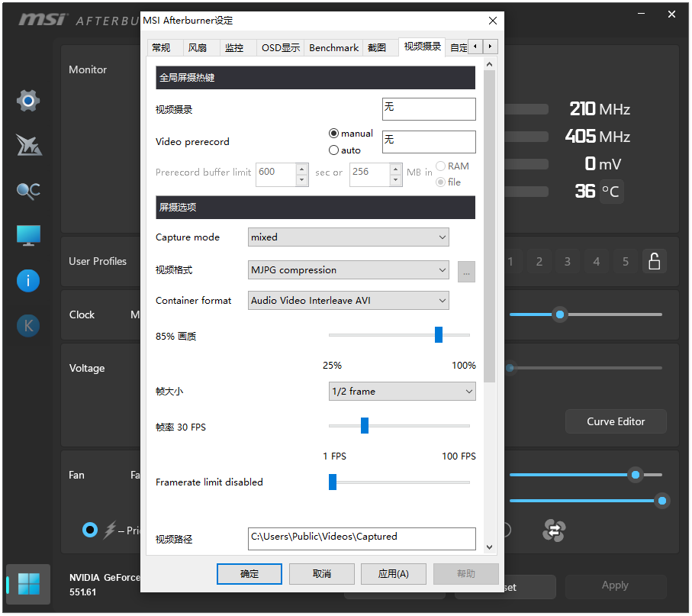Select auto mode for Video prerecord
This screenshot has height=616, width=692.
coord(333,150)
